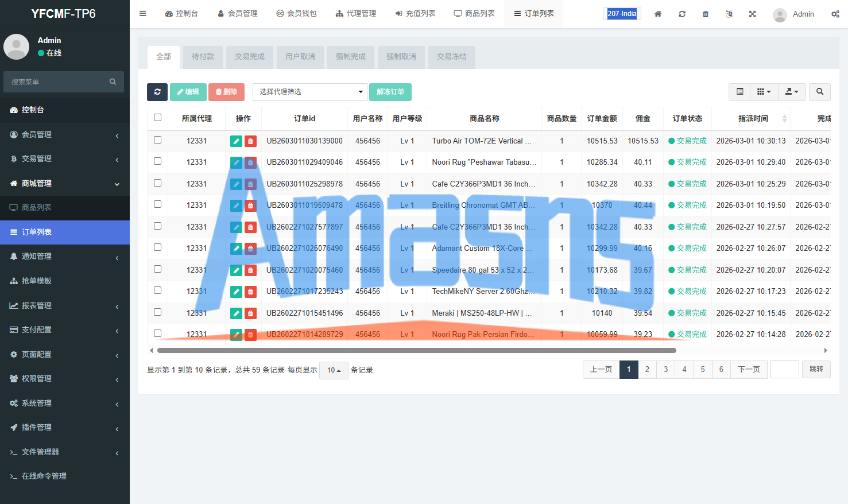This screenshot has width=848, height=504.
Task: Open the 选择代理筛选 agent filter dropdown
Action: pos(310,92)
